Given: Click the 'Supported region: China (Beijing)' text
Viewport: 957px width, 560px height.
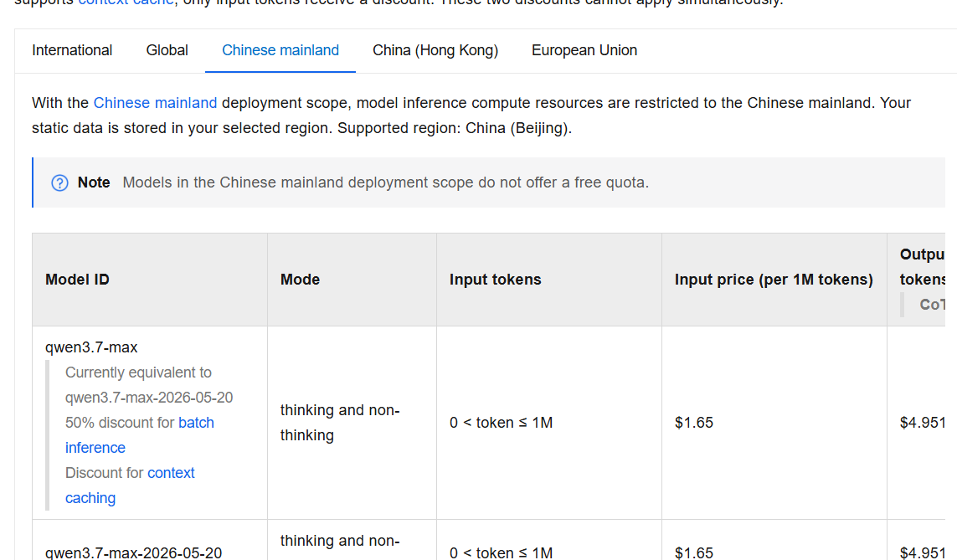Looking at the screenshot, I should [x=455, y=128].
